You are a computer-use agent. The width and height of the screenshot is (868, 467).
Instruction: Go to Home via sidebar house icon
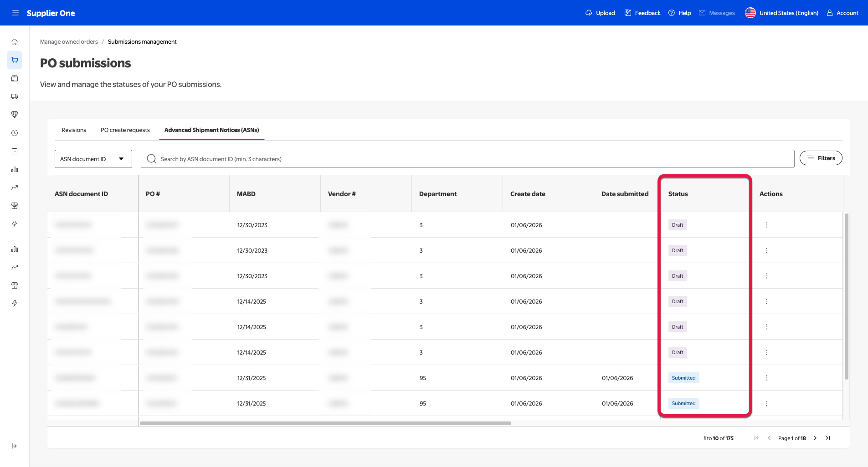coord(15,42)
